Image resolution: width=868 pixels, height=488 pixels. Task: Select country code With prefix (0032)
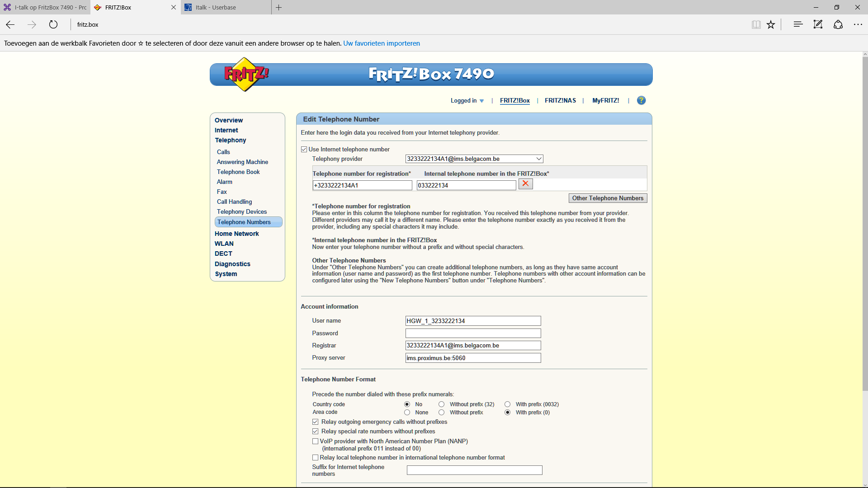[x=507, y=404]
